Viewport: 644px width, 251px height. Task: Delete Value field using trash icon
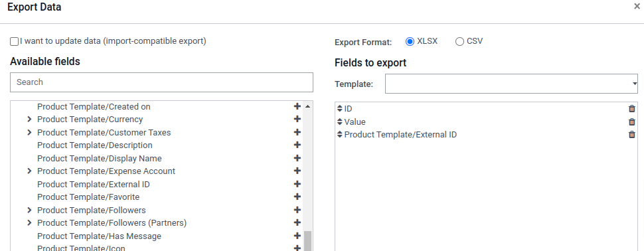pos(631,122)
